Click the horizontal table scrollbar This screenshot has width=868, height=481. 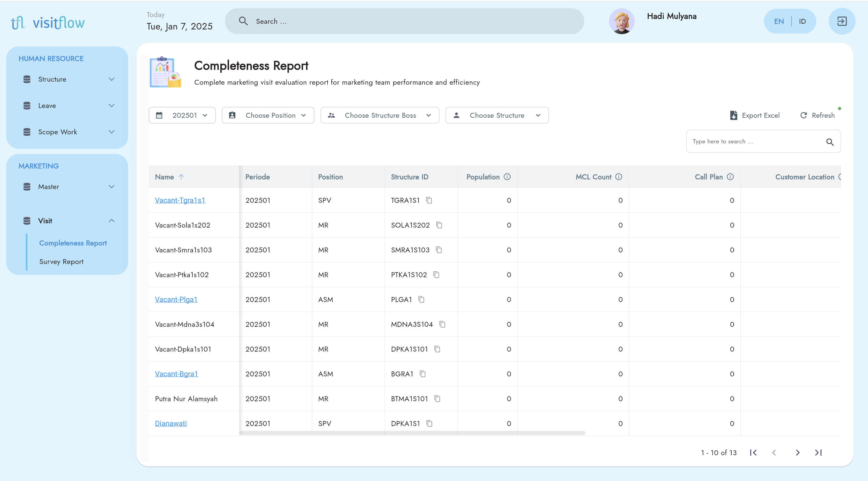coord(412,433)
